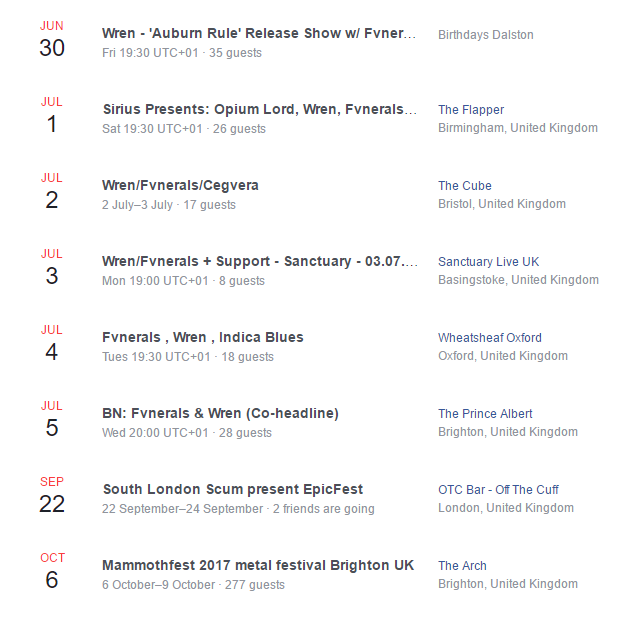Visit The Cube venue page
636x630 pixels.
click(464, 186)
